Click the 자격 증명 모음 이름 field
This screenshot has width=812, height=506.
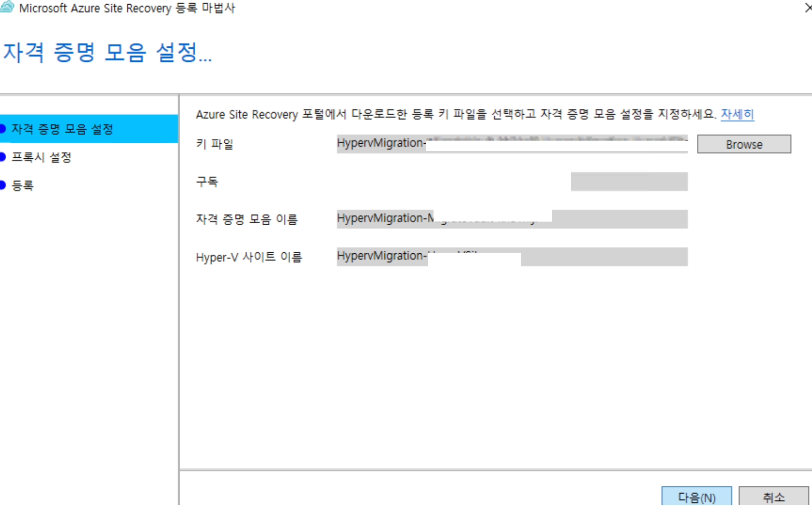coord(512,219)
